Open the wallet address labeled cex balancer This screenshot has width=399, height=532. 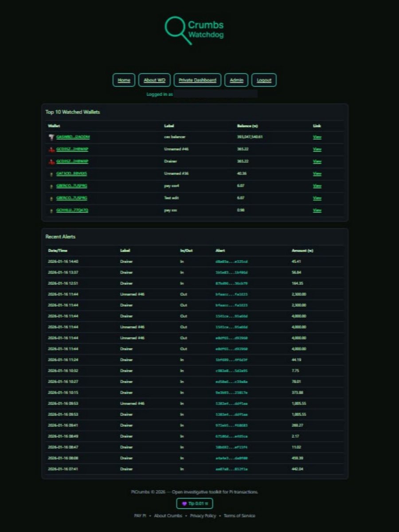tap(73, 137)
